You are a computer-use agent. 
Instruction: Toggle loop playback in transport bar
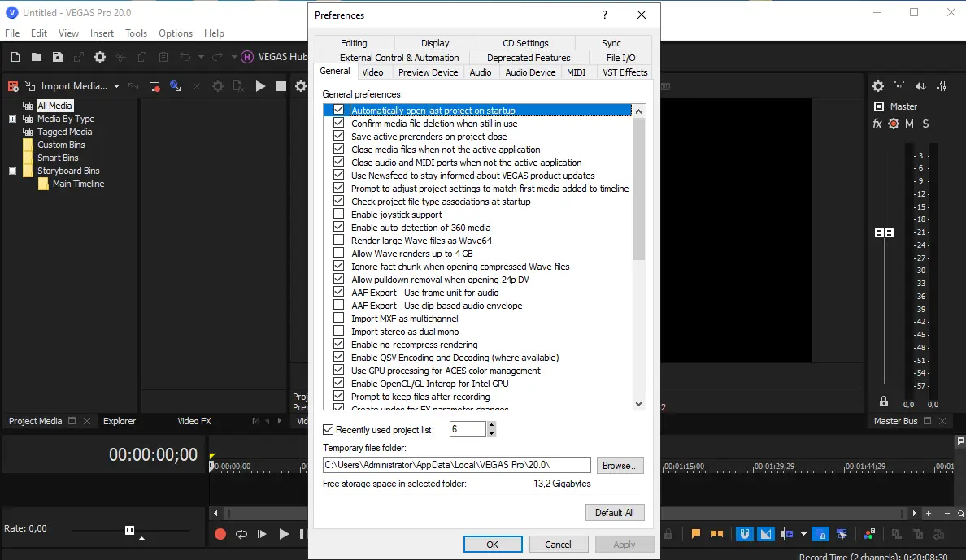click(x=241, y=534)
